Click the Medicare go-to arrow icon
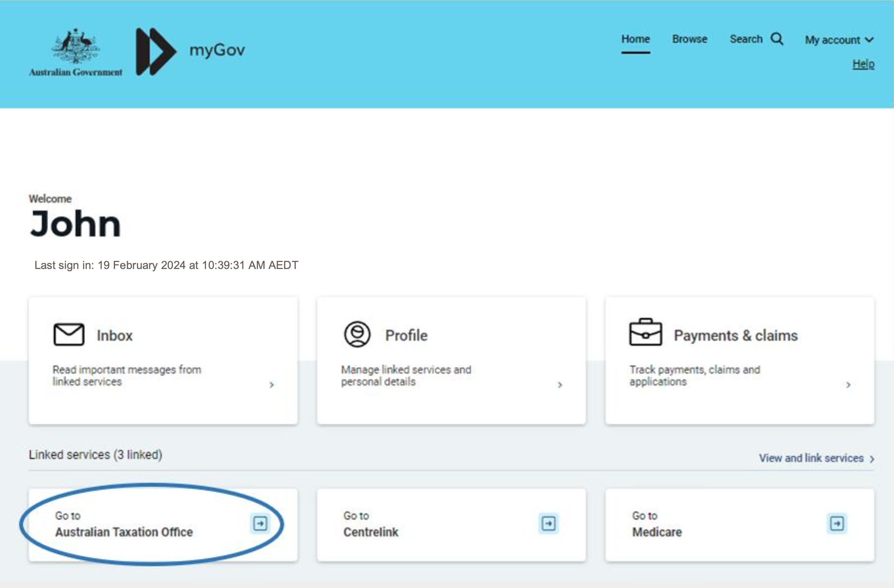Screen dimensions: 894x588 coord(837,523)
